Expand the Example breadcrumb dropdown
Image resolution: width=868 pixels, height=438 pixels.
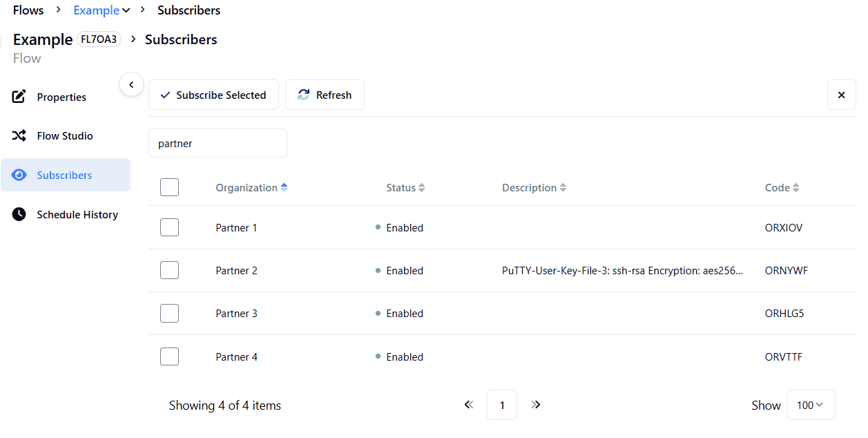coord(126,10)
